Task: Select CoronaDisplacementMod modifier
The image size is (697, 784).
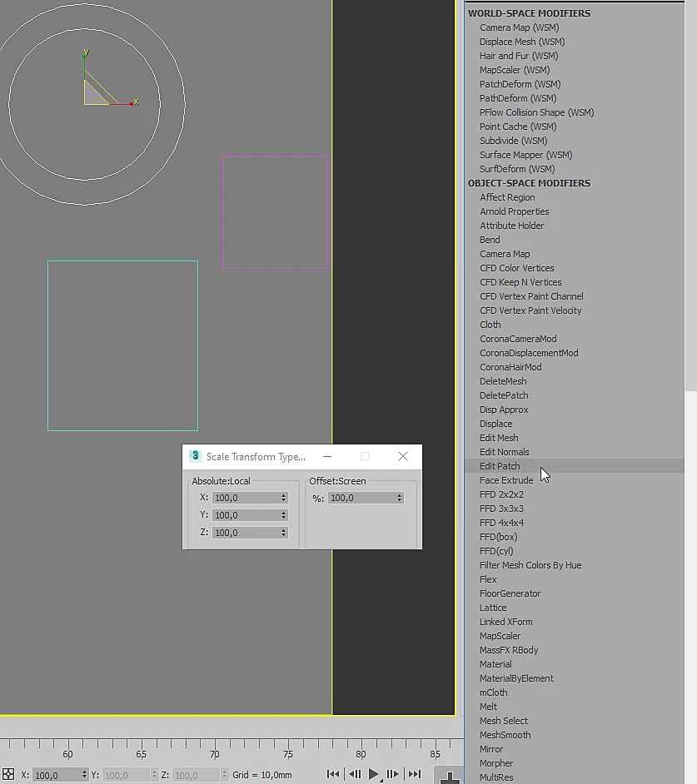Action: (529, 353)
